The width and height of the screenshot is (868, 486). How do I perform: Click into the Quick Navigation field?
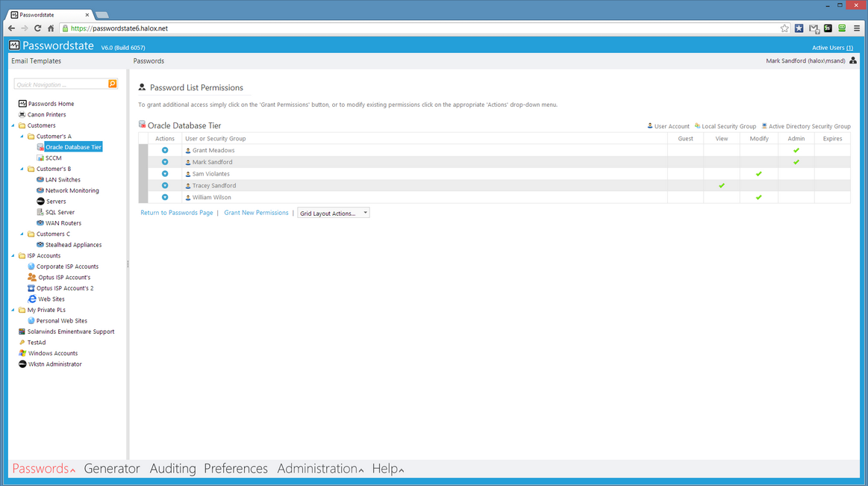(60, 84)
